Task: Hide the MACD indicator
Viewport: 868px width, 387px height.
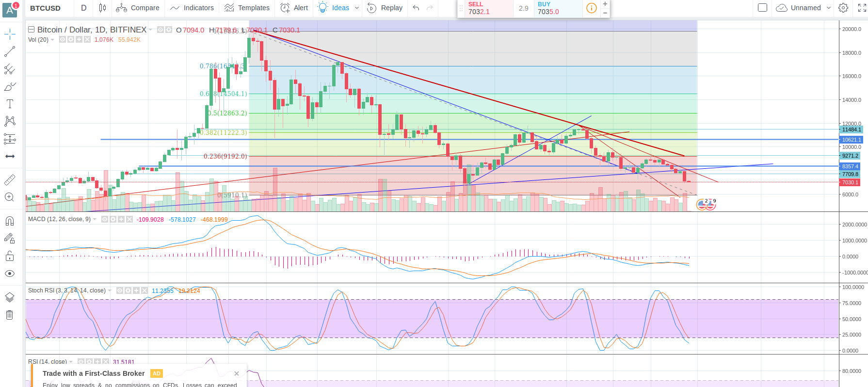Action: (105, 219)
